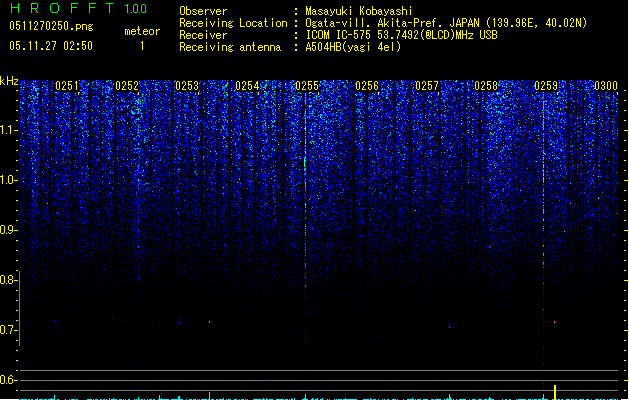
Task: Click the Ogata-vill. Akita-Pref. JAPAN location text
Action: (x=446, y=23)
